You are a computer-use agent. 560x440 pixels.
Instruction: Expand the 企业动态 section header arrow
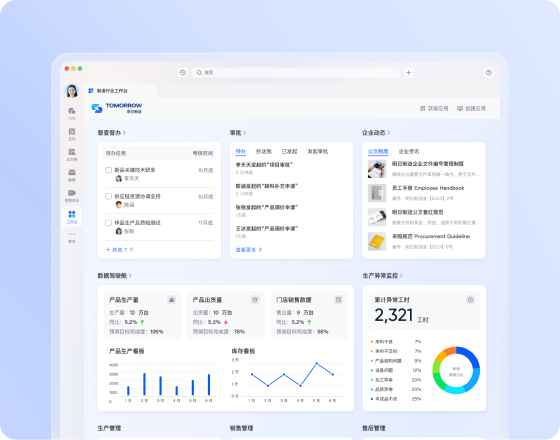tap(389, 133)
